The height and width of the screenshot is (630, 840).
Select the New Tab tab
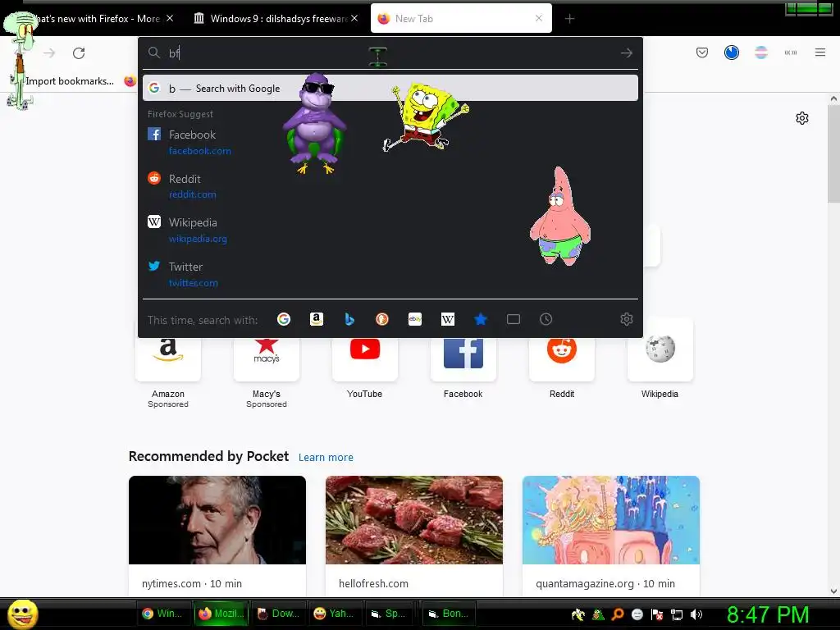(461, 19)
